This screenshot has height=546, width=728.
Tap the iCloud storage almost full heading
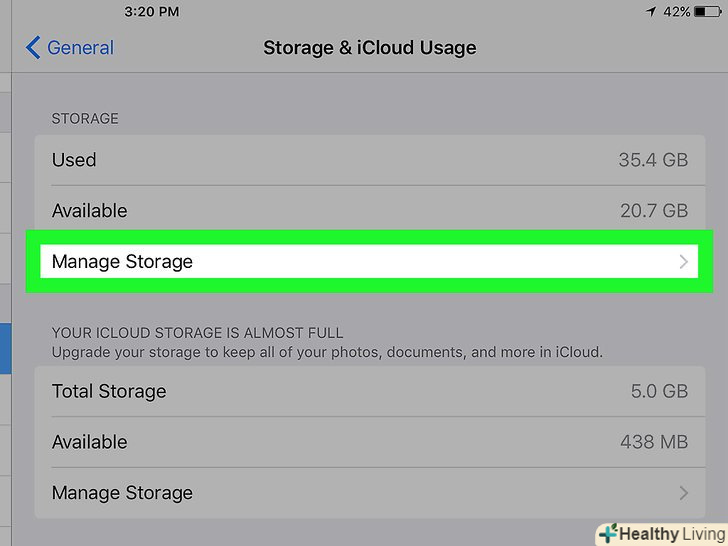pos(197,333)
